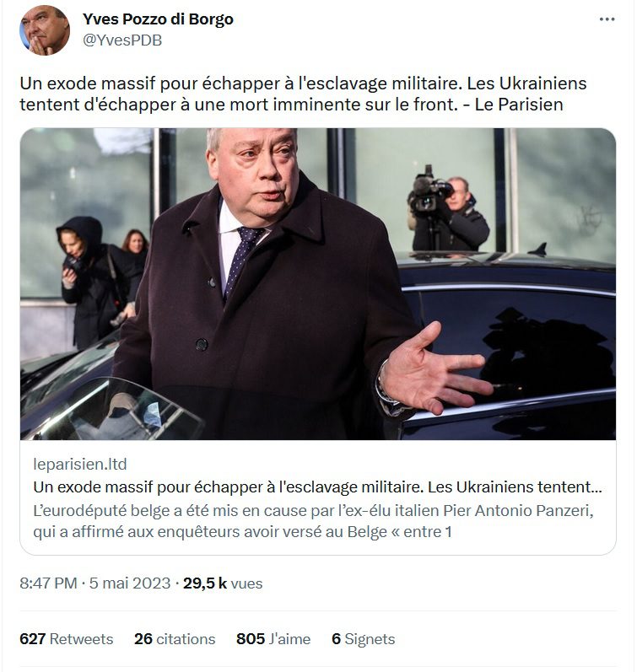Screen dimensions: 637x672
Task: Show the 26 citations list
Action: click(175, 639)
